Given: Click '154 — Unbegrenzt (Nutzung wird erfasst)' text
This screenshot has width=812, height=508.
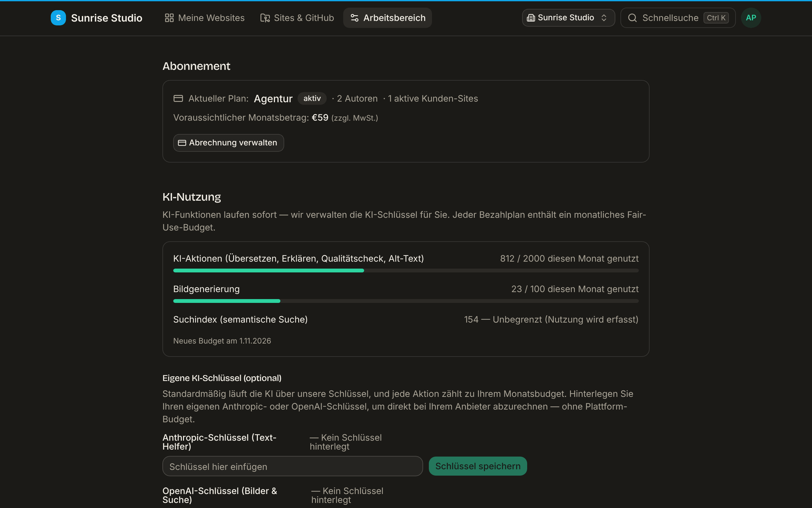Looking at the screenshot, I should [x=551, y=319].
